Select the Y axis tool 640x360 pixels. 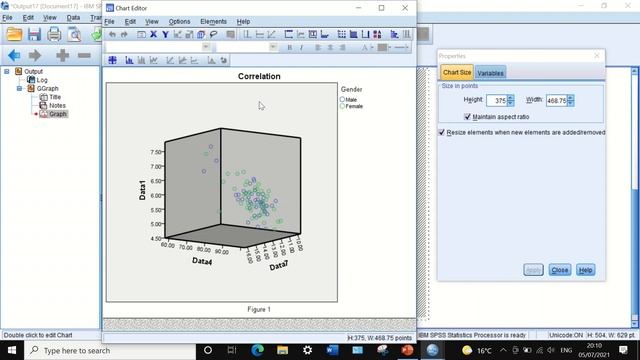click(x=165, y=35)
